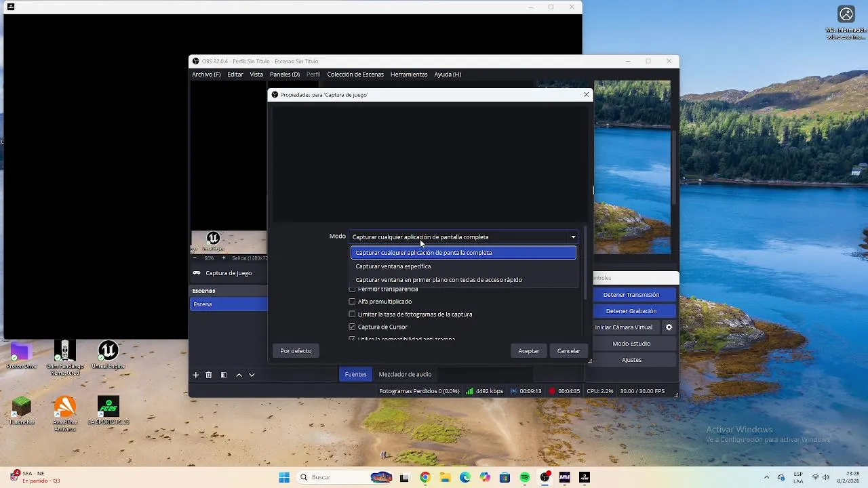The width and height of the screenshot is (868, 488).
Task: Switch to Fuentes tab
Action: tap(355, 374)
